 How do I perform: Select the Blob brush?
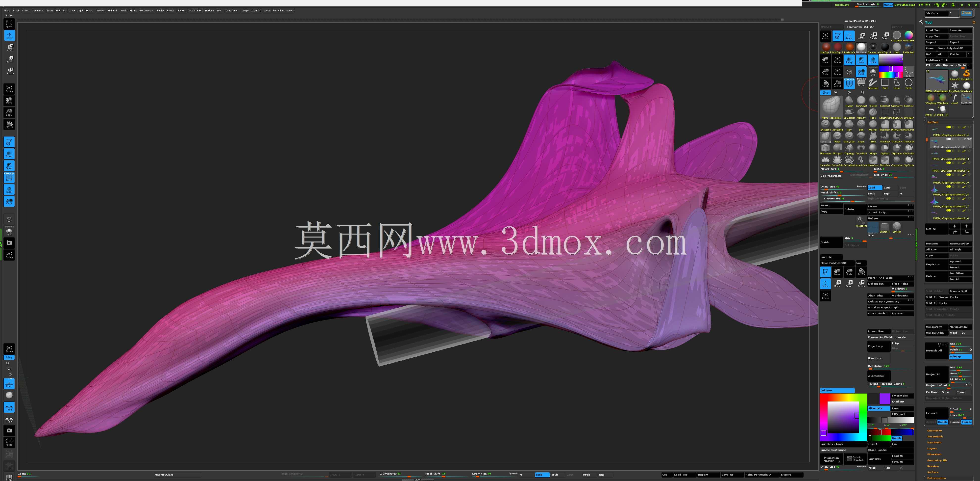(x=861, y=125)
